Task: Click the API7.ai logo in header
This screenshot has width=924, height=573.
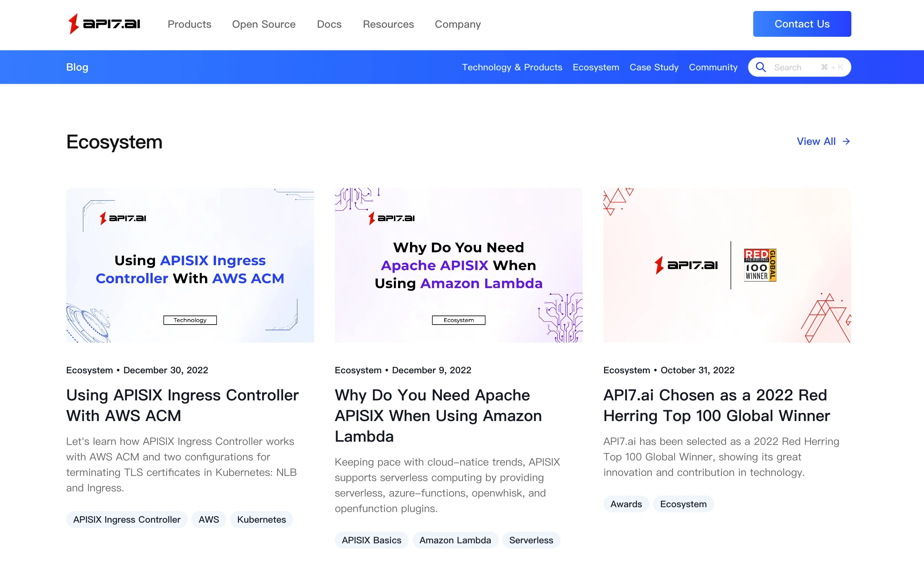Action: pos(104,24)
